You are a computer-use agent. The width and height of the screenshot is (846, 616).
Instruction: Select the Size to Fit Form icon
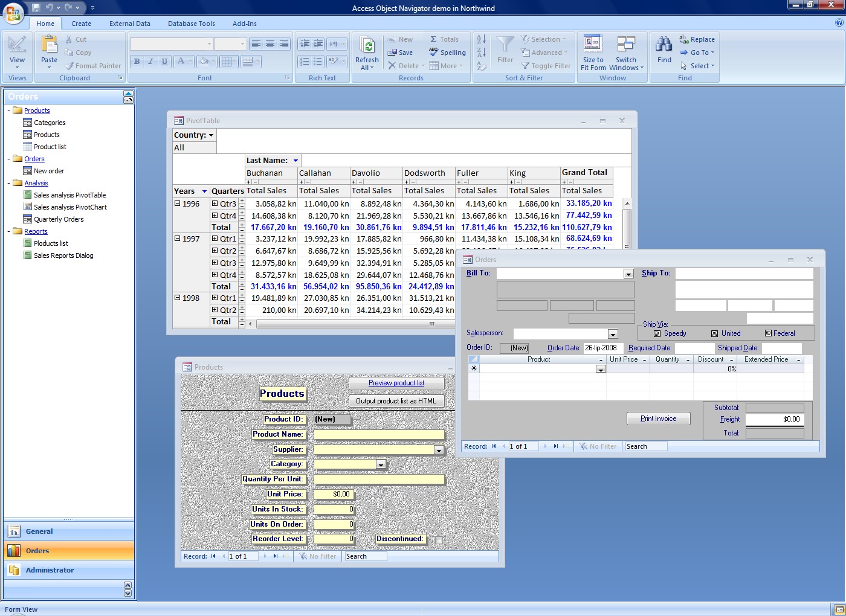(593, 44)
